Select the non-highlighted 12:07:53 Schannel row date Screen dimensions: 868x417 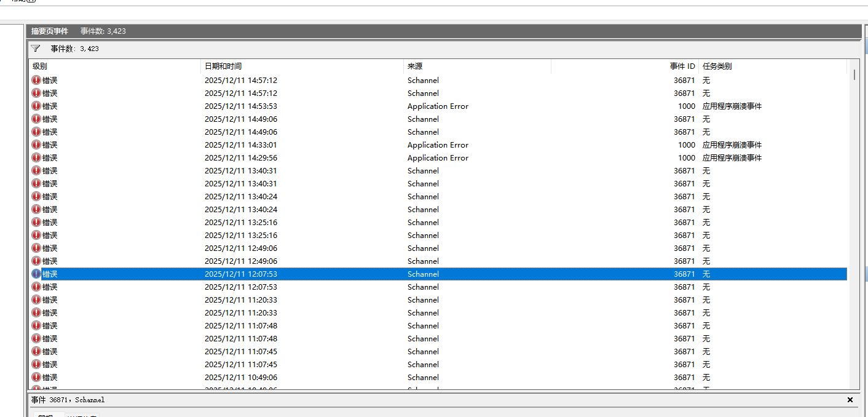coord(241,287)
